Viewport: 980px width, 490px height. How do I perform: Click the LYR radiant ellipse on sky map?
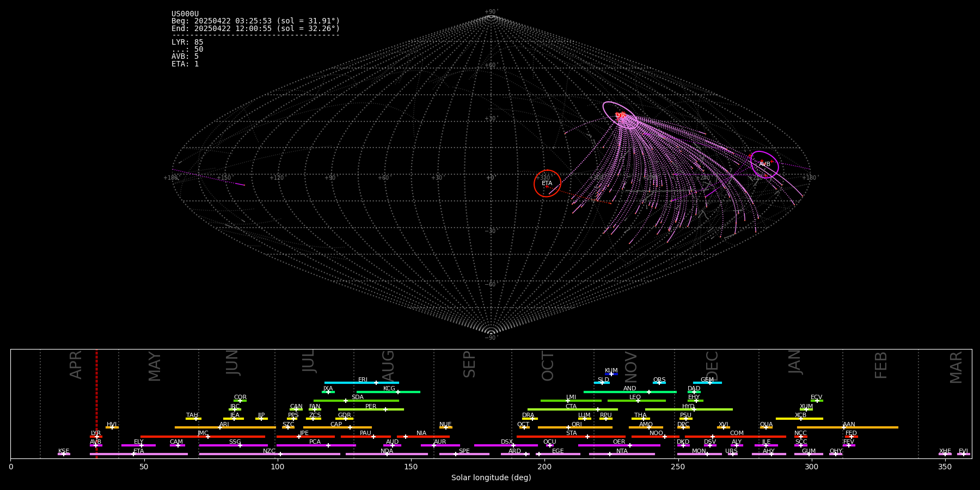[x=620, y=115]
